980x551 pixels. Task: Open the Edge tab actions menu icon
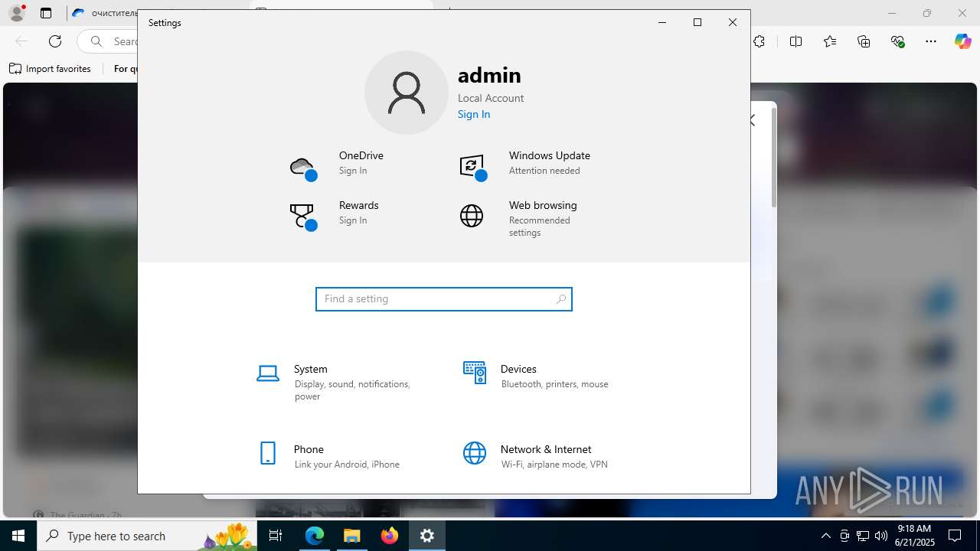[x=46, y=13]
